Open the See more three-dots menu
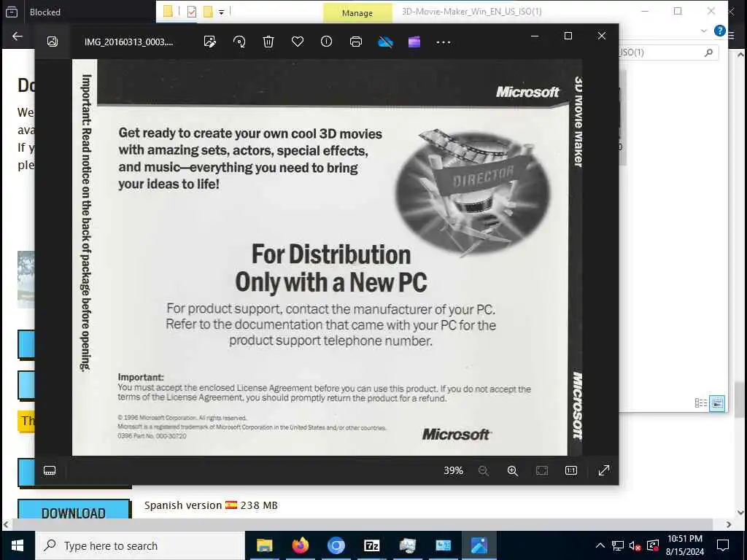The image size is (747, 560). pyautogui.click(x=444, y=42)
